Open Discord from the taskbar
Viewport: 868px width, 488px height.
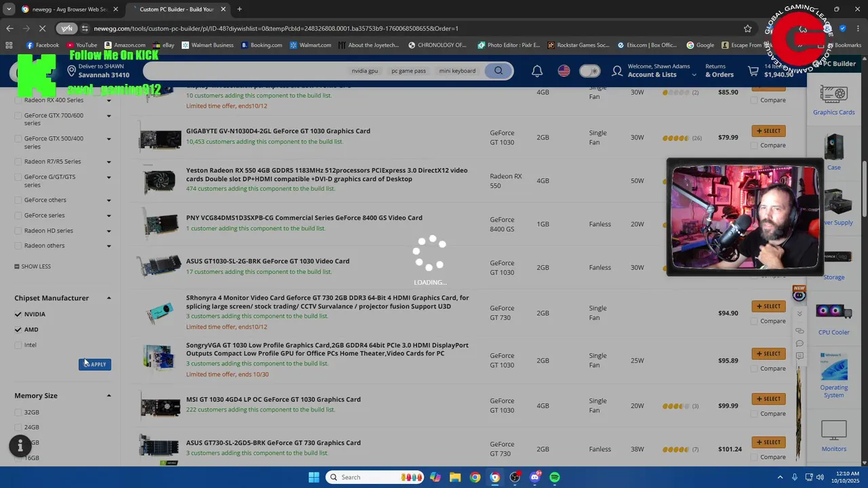(x=535, y=477)
